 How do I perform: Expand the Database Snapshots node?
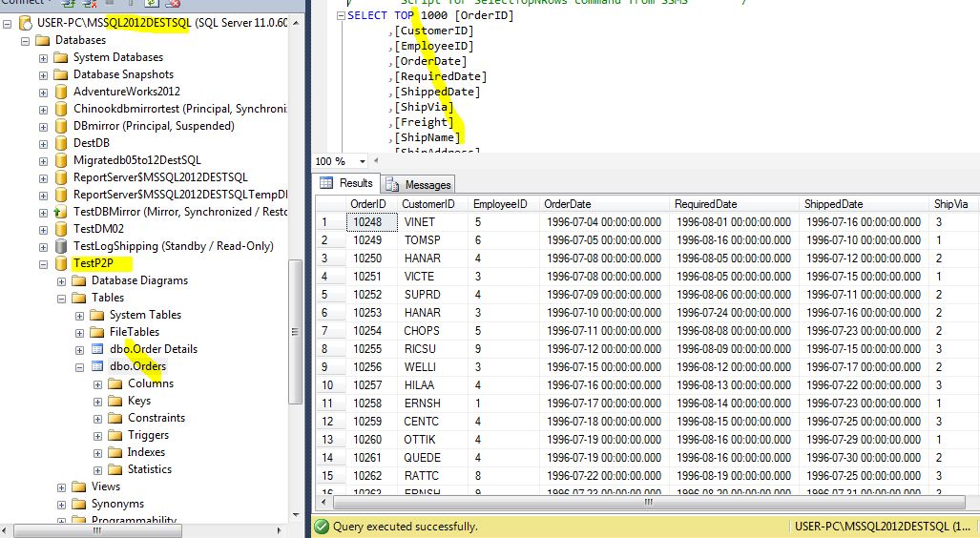tap(43, 75)
